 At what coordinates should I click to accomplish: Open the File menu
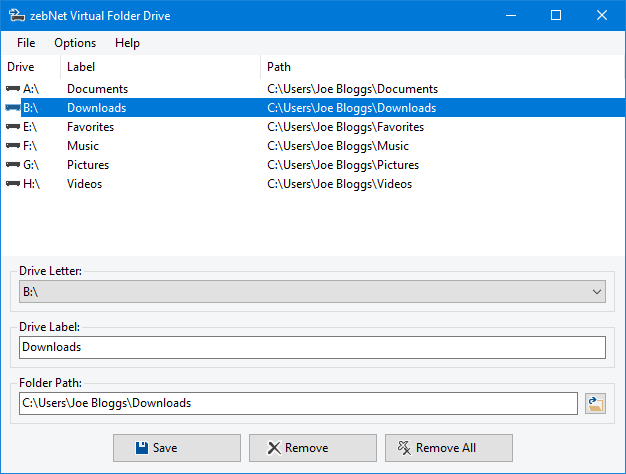26,43
